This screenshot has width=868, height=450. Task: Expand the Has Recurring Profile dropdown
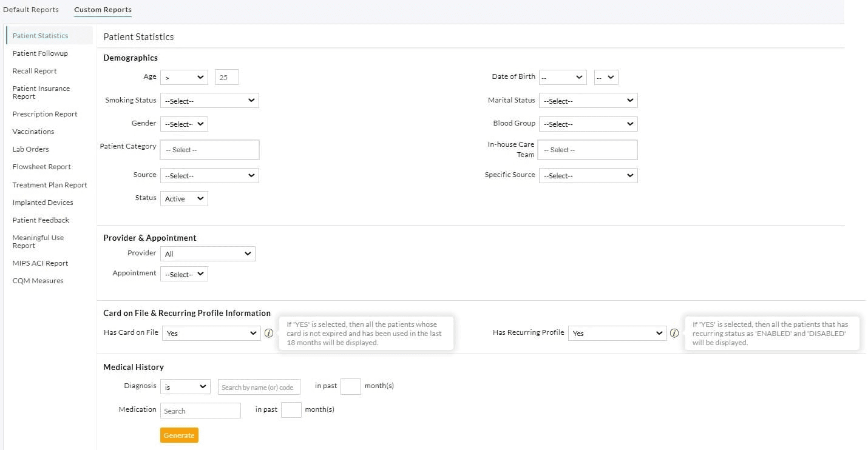pyautogui.click(x=617, y=333)
